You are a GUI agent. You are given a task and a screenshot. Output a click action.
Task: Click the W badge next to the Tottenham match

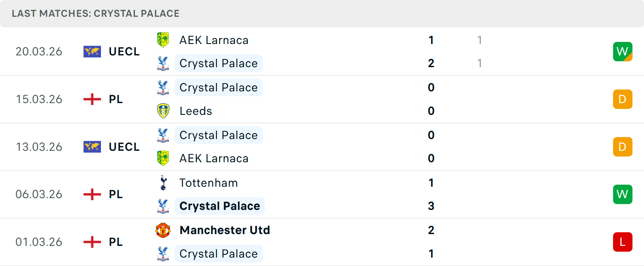click(x=623, y=194)
